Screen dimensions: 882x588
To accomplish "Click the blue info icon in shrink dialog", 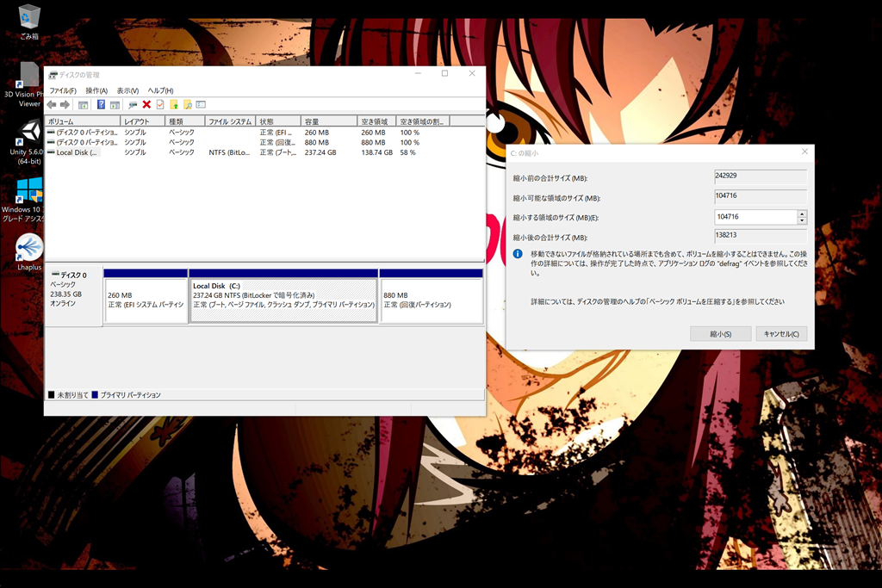I will (x=518, y=254).
